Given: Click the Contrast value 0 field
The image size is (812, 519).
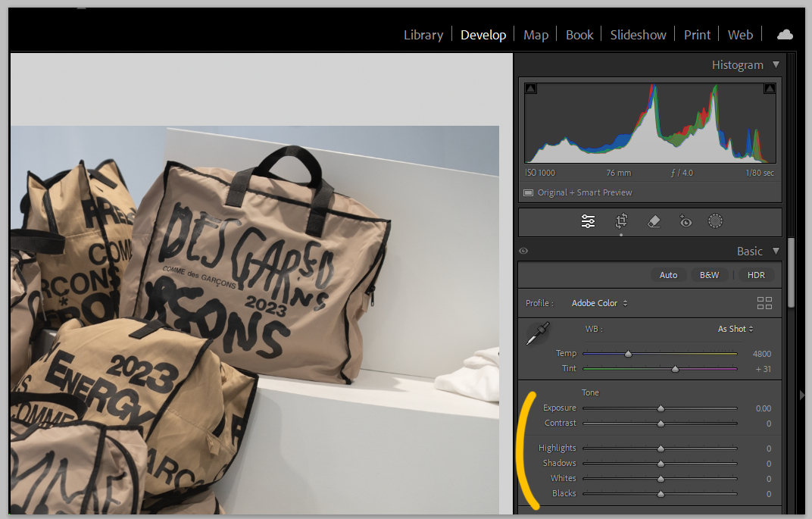Looking at the screenshot, I should (x=769, y=424).
